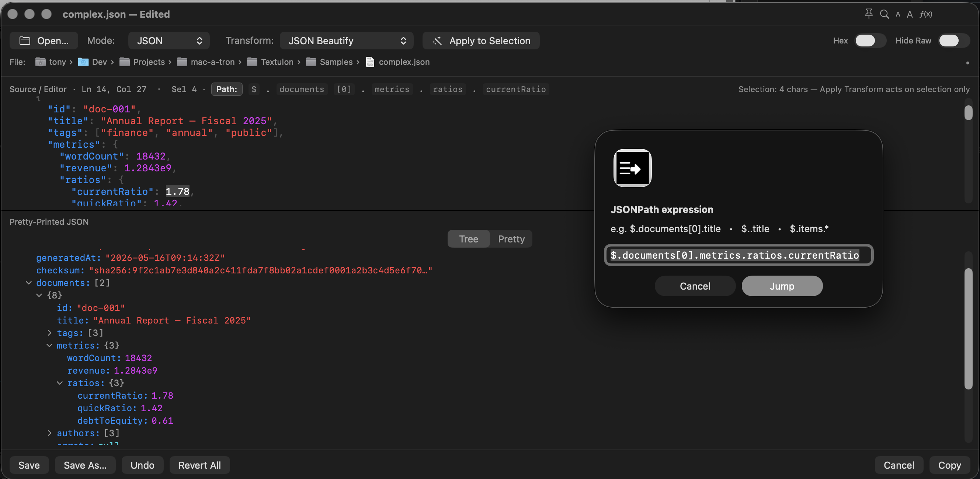Open the Mode JSON dropdown
This screenshot has height=479, width=980.
[168, 41]
